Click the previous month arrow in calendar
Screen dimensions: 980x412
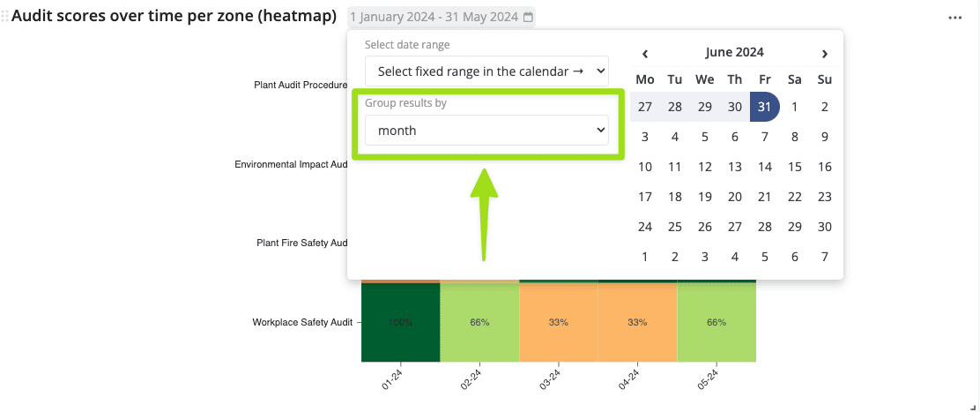(645, 53)
